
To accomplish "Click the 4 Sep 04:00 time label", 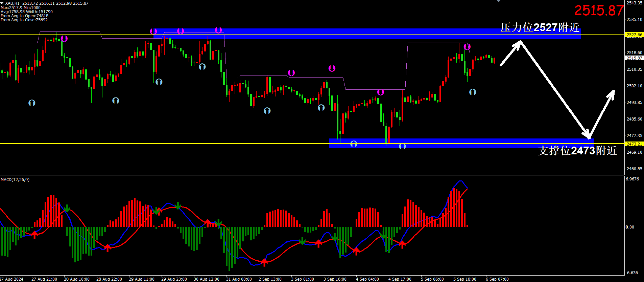I will point(367,279).
